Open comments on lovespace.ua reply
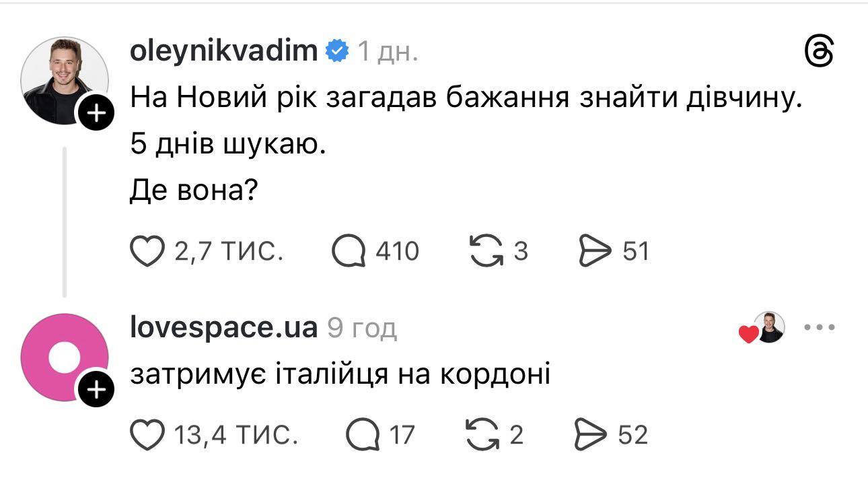 [363, 434]
